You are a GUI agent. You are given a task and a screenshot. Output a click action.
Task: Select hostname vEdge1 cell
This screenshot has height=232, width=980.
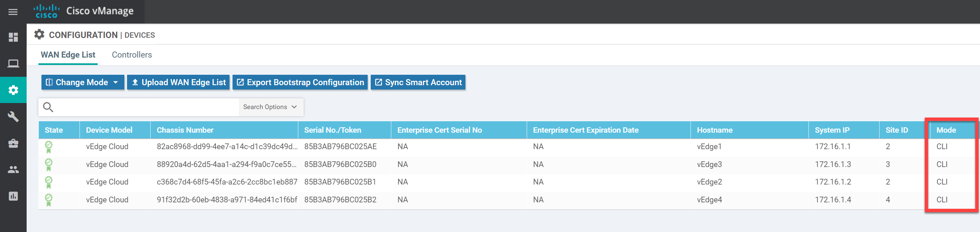click(x=709, y=147)
